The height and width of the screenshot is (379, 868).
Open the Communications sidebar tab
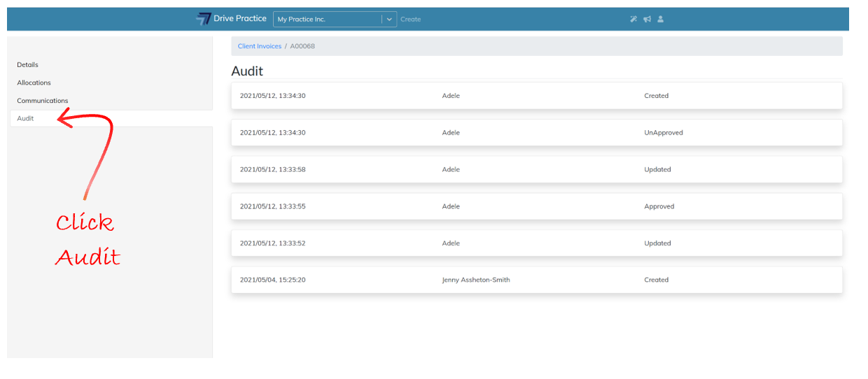[x=43, y=101]
